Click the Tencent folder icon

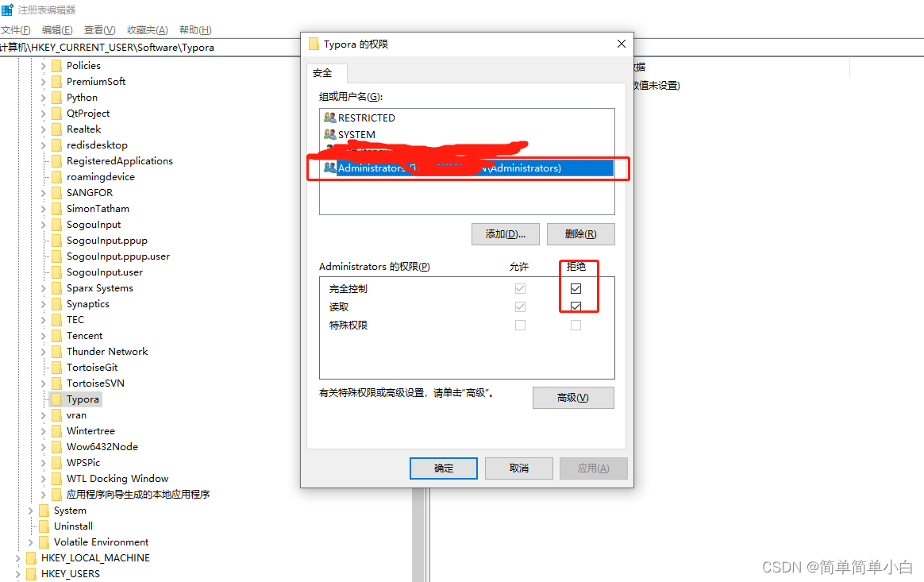[x=56, y=336]
